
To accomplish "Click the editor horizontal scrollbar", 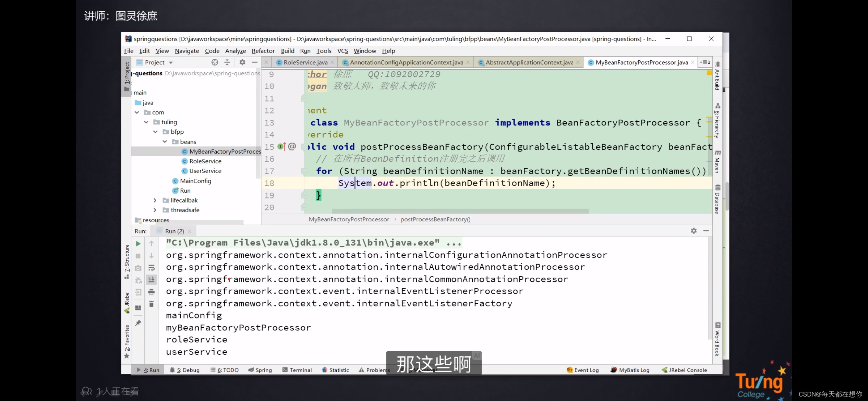I will point(460,211).
